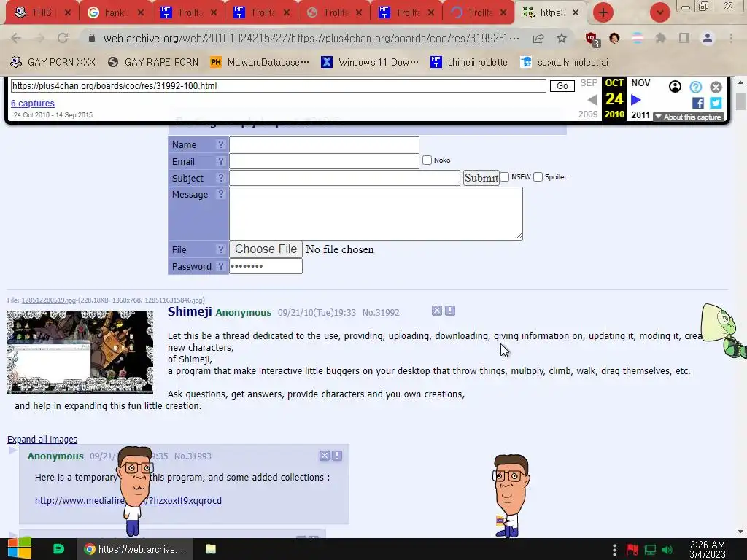Click the share page icon in address bar
This screenshot has height=560, width=747.
[x=538, y=38]
